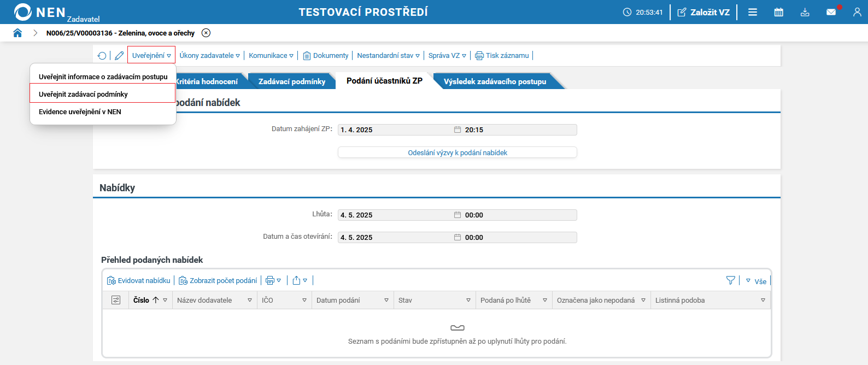Image resolution: width=868 pixels, height=365 pixels.
Task: Open Listinná podoba column filter arrow
Action: [763, 300]
